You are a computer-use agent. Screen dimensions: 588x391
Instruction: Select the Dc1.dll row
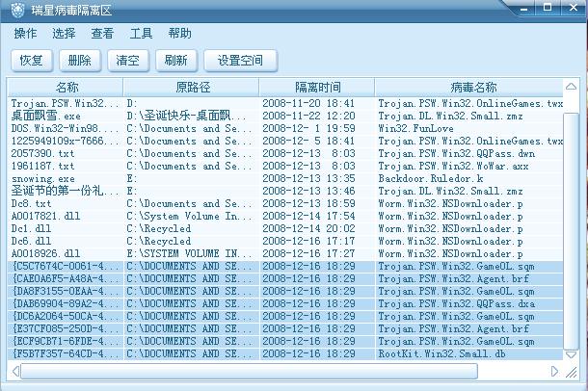[285, 229]
